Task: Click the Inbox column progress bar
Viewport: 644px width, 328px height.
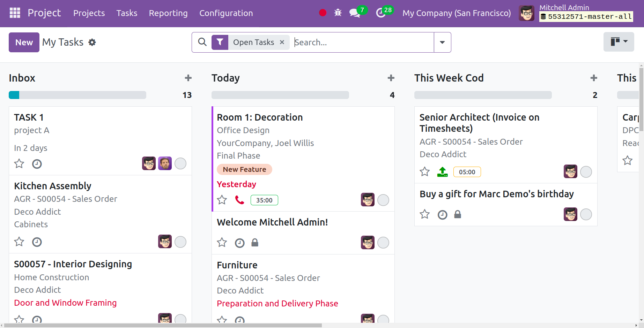Action: tap(77, 95)
